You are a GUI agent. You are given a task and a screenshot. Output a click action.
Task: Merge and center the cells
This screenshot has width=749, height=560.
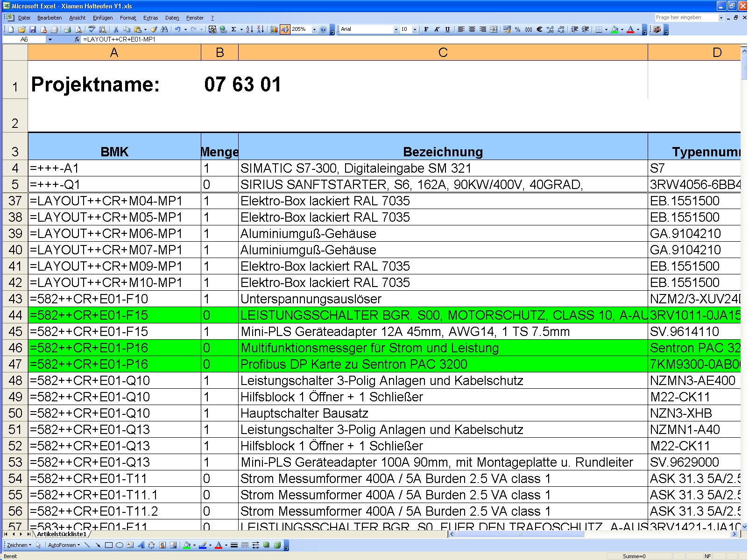tap(494, 29)
